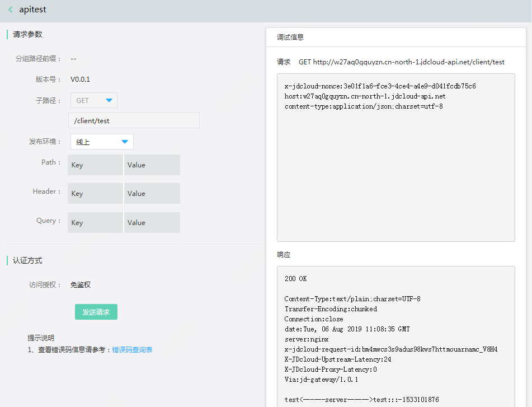Click the Query Value input box

pyautogui.click(x=152, y=222)
